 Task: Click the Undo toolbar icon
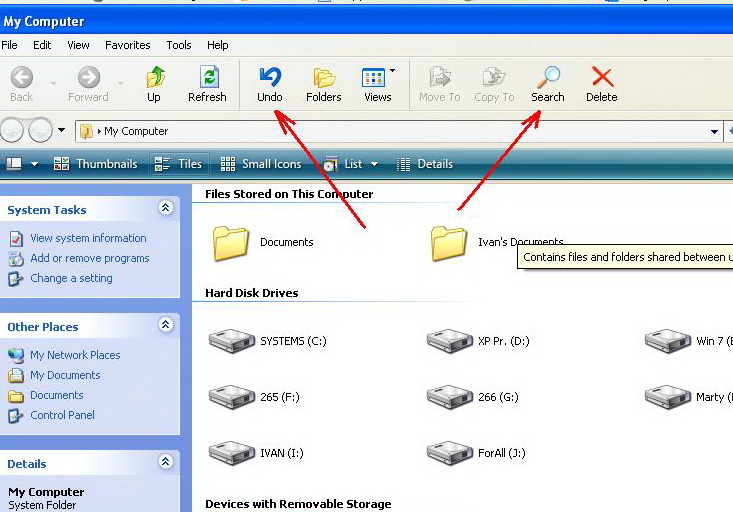[269, 78]
